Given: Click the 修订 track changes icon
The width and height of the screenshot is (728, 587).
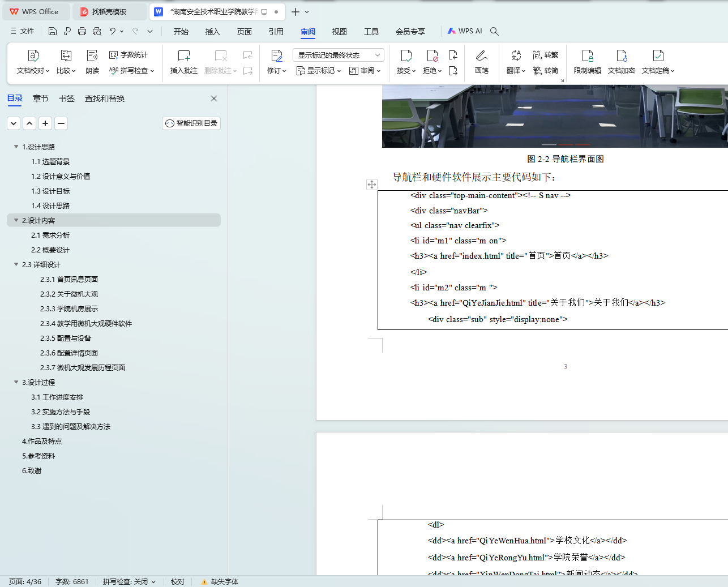Looking at the screenshot, I should 277,55.
